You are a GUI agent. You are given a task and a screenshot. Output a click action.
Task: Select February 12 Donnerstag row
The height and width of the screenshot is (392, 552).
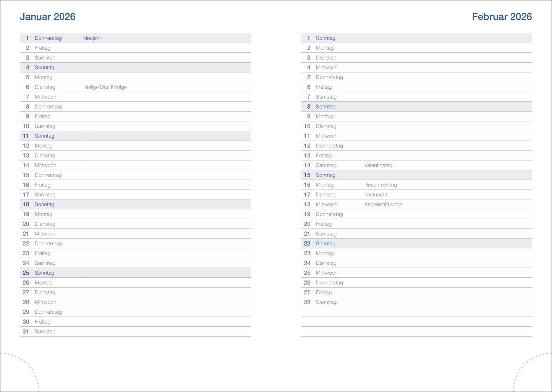(416, 146)
